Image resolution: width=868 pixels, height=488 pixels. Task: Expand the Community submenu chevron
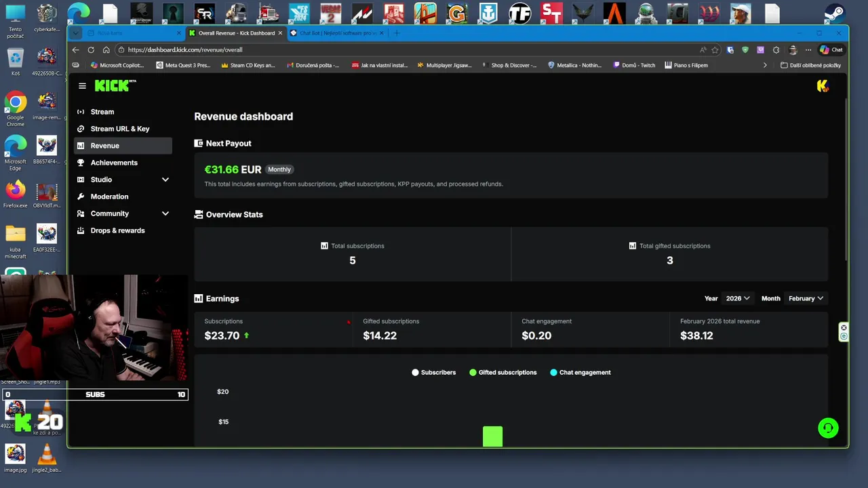click(165, 213)
